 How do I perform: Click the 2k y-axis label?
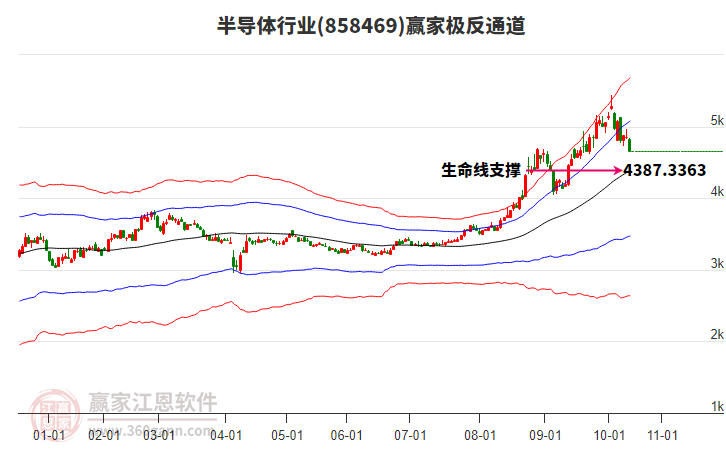[x=717, y=334]
